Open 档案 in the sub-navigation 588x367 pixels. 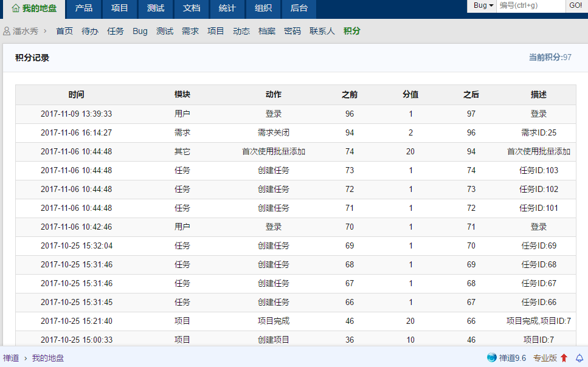tap(267, 31)
